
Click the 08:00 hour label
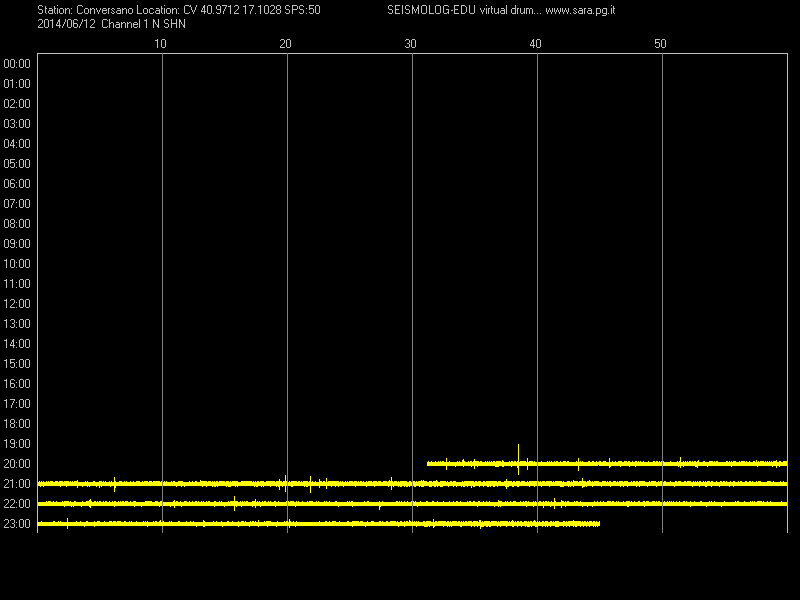coord(17,224)
